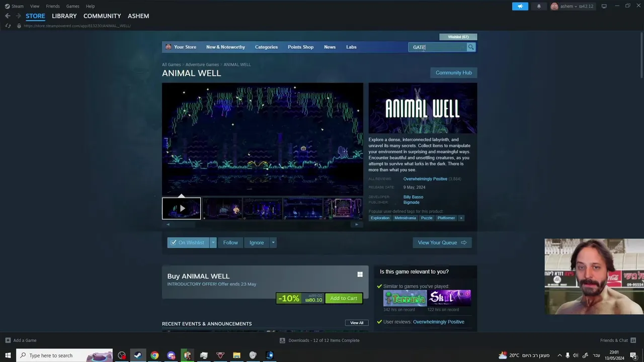
Task: Click the store search input field
Action: tap(437, 47)
